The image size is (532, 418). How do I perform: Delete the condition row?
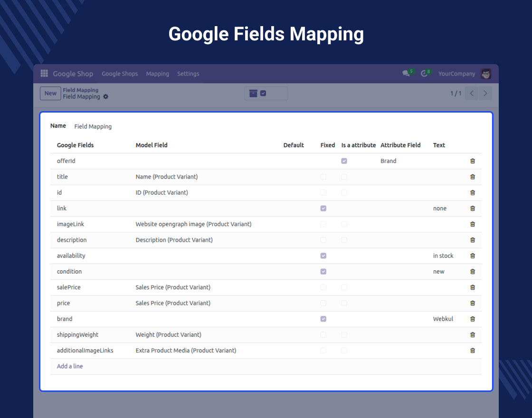pyautogui.click(x=473, y=271)
